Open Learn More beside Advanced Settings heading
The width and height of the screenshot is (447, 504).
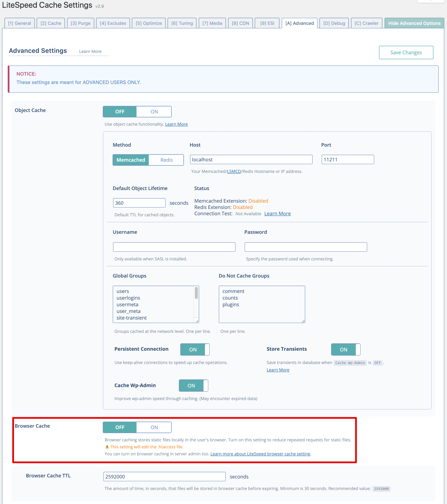(90, 51)
